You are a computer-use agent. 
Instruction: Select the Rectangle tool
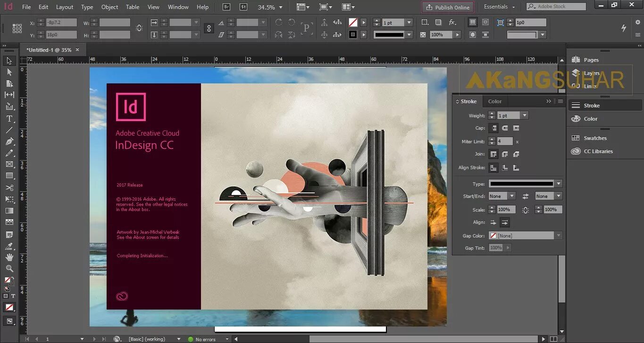point(9,175)
